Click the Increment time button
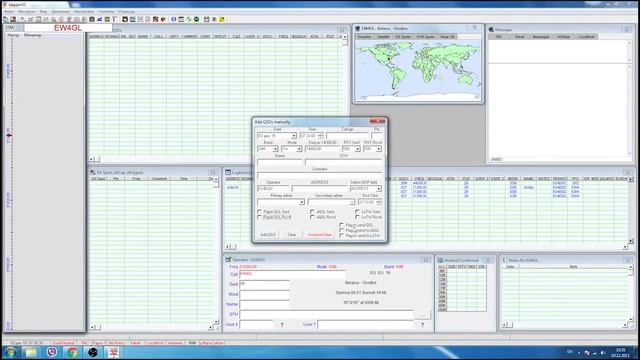This screenshot has height=360, width=640. 320,235
